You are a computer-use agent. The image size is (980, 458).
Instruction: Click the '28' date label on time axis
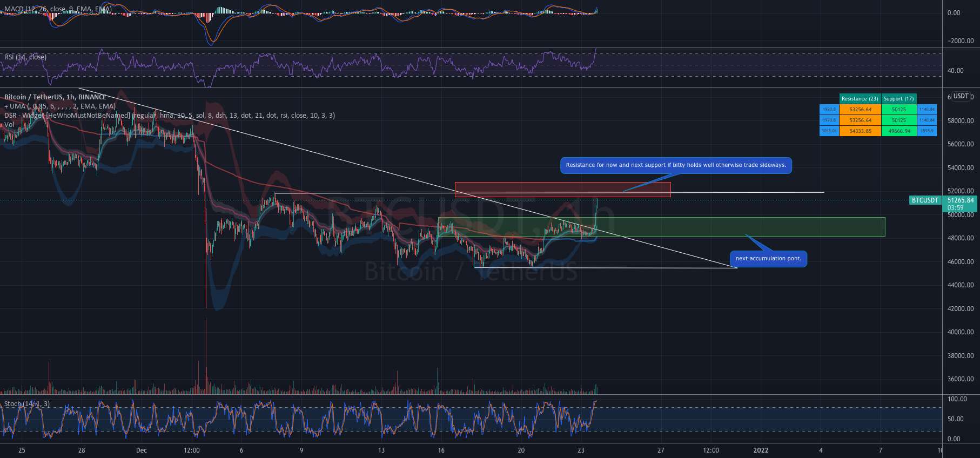tap(82, 450)
